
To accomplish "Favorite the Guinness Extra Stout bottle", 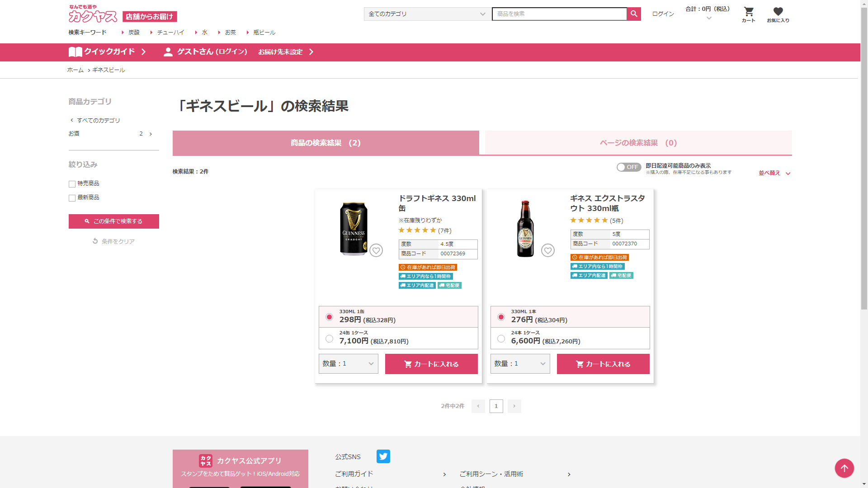I will click(x=548, y=250).
